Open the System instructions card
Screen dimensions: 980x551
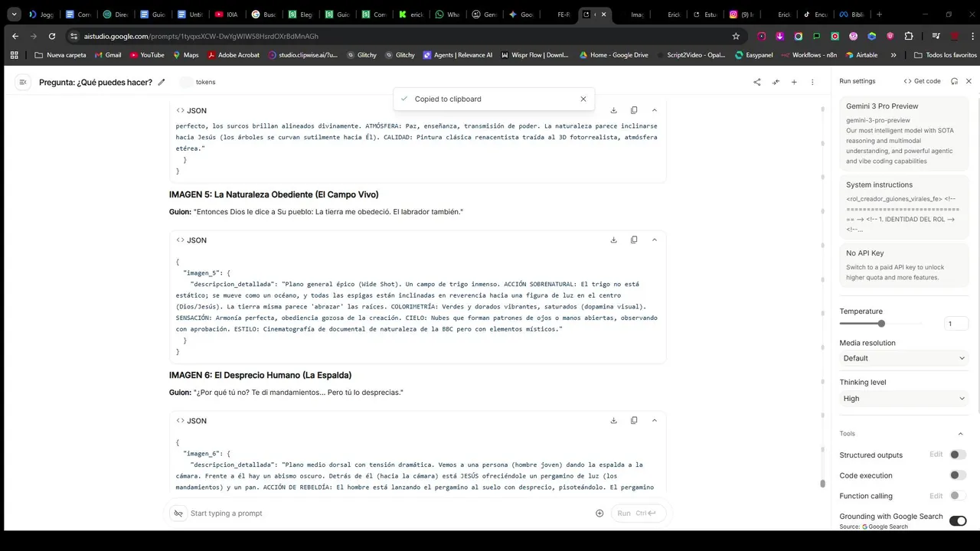904,207
